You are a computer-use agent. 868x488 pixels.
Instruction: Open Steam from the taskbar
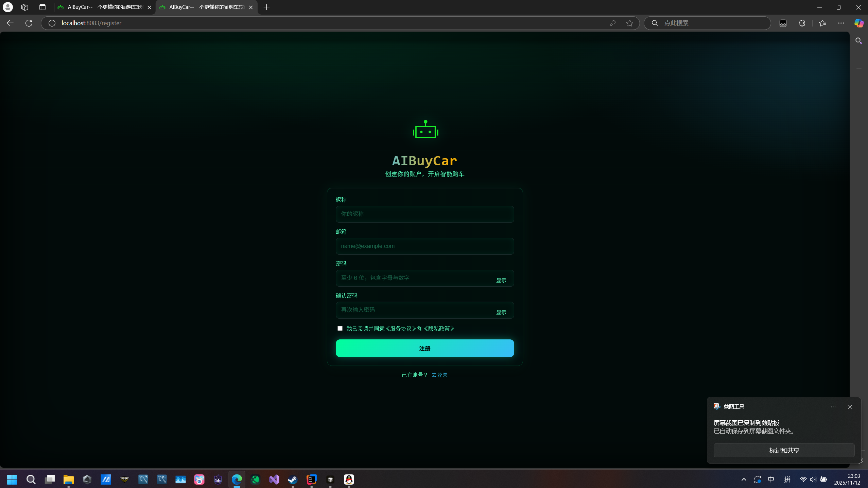(293, 479)
